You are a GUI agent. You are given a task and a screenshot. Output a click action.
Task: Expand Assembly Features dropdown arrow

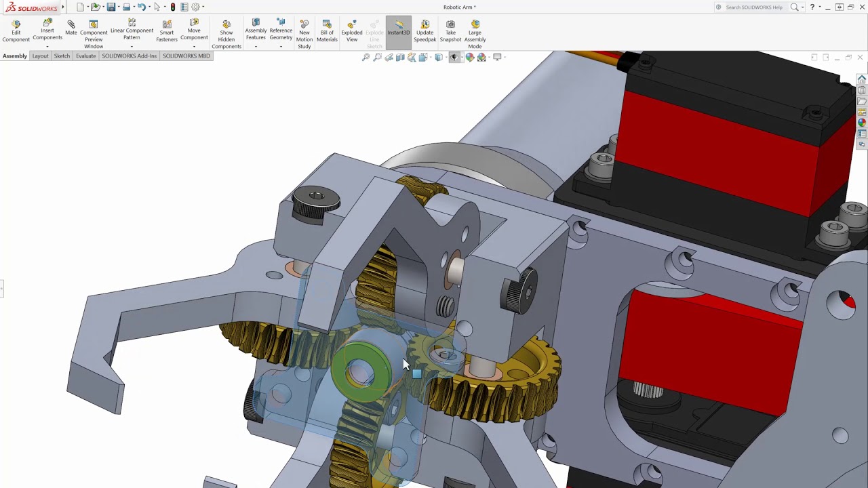(256, 47)
